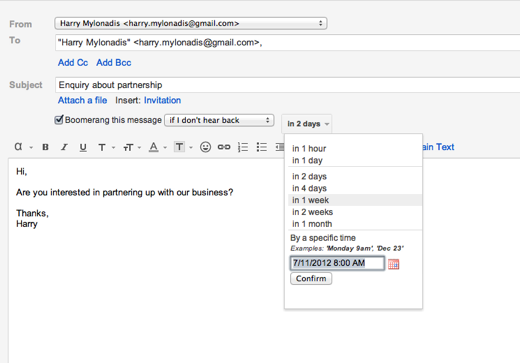
Task: Click the 'Thanks,' line in body
Action: click(x=32, y=213)
